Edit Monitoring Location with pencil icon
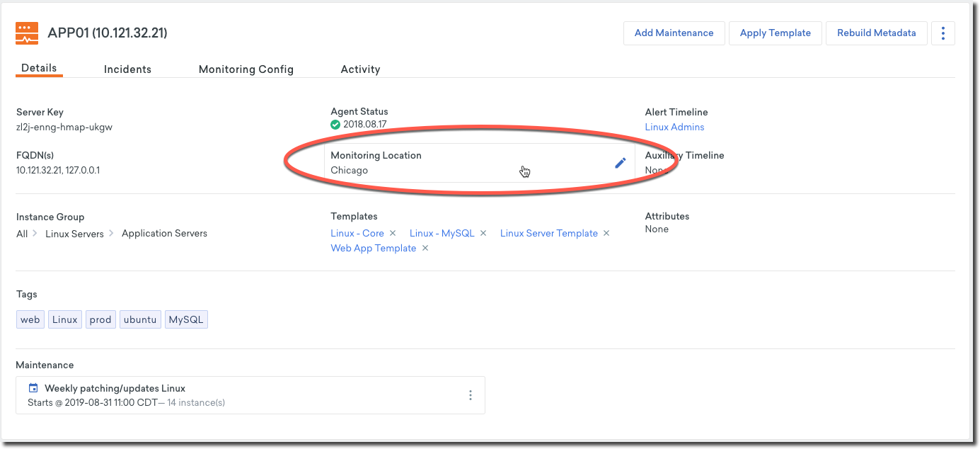Screen dimensions: 980x449 click(620, 163)
